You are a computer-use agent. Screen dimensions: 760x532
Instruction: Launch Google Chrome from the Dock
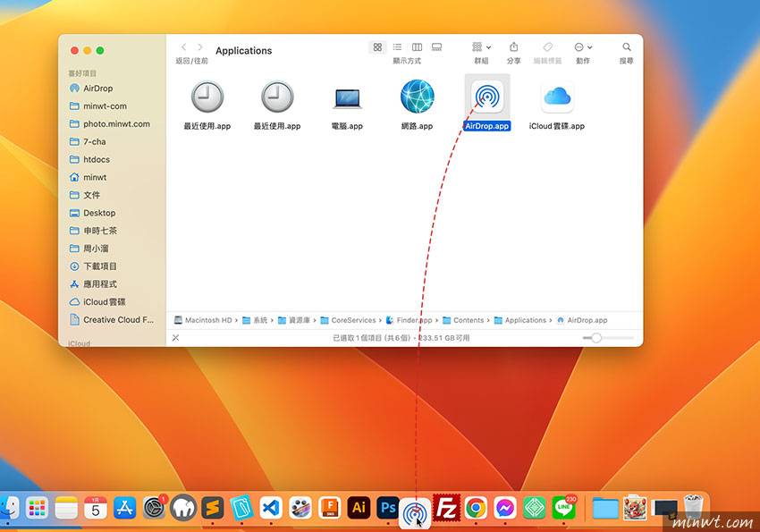point(476,508)
